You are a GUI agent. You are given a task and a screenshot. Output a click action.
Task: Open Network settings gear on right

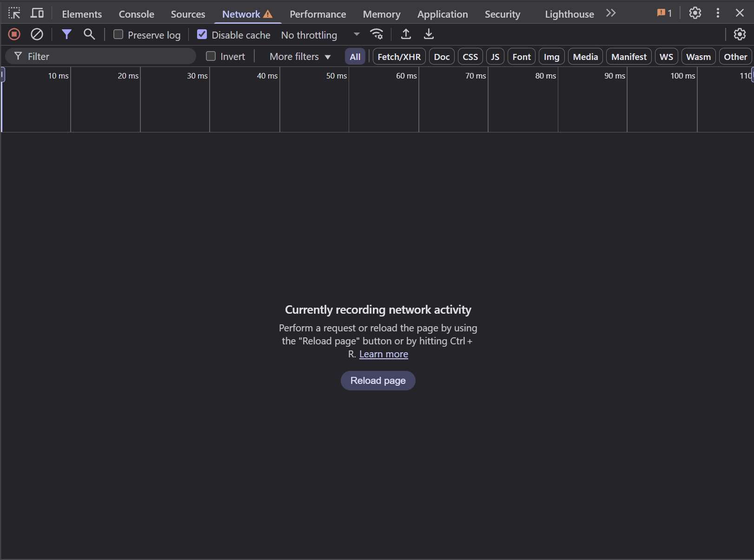point(739,34)
